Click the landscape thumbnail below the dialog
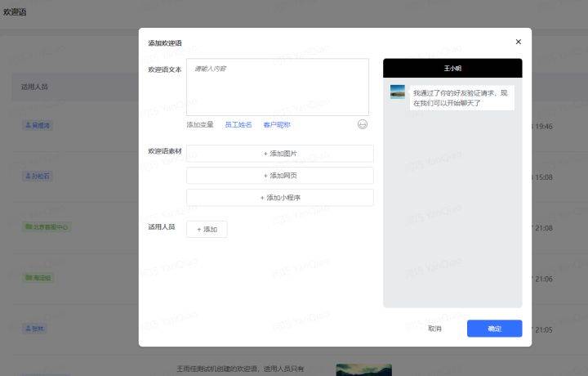This screenshot has width=588, height=376. pos(364,369)
